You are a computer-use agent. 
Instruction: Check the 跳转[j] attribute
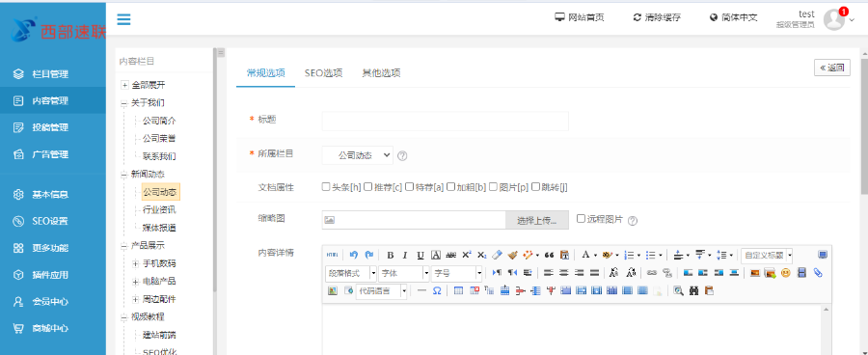tap(536, 187)
